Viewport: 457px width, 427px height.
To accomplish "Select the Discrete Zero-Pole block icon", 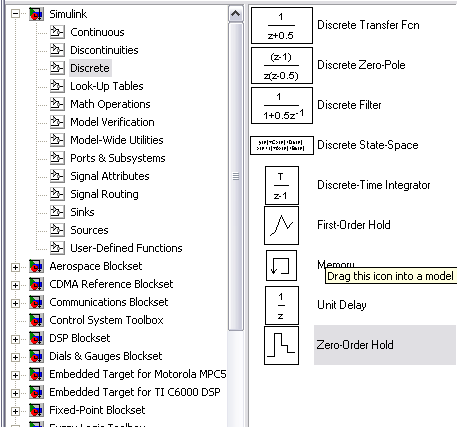I will 282,65.
